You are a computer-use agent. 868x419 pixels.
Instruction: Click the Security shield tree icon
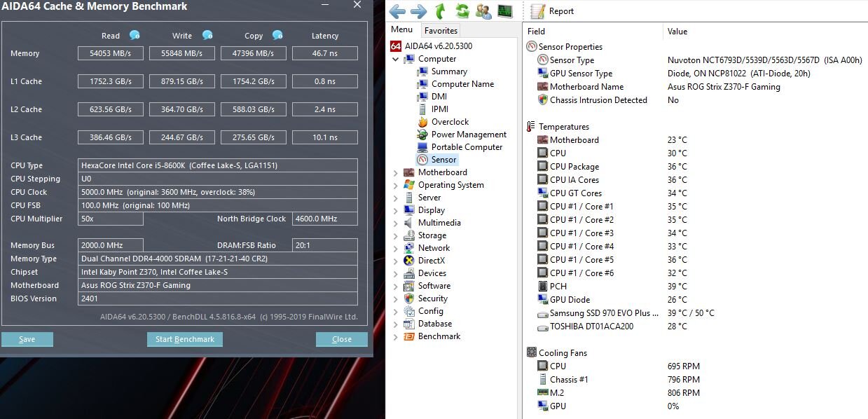coord(410,298)
